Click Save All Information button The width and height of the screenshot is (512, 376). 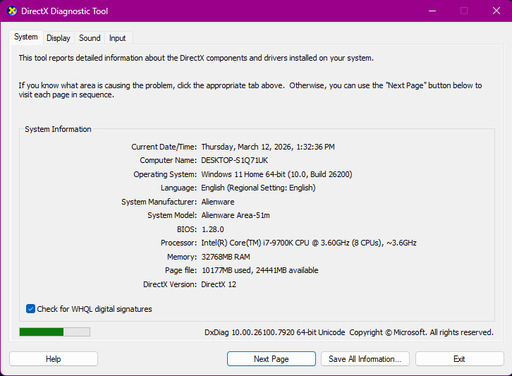tap(365, 359)
